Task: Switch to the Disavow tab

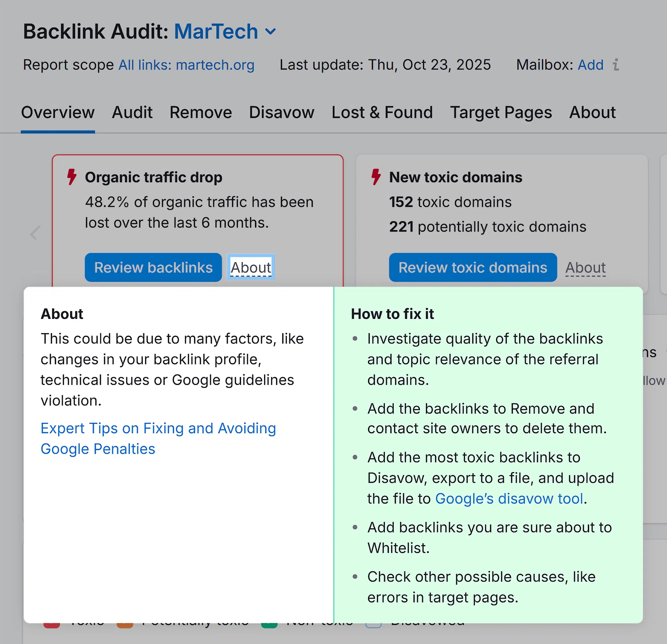Action: tap(281, 112)
